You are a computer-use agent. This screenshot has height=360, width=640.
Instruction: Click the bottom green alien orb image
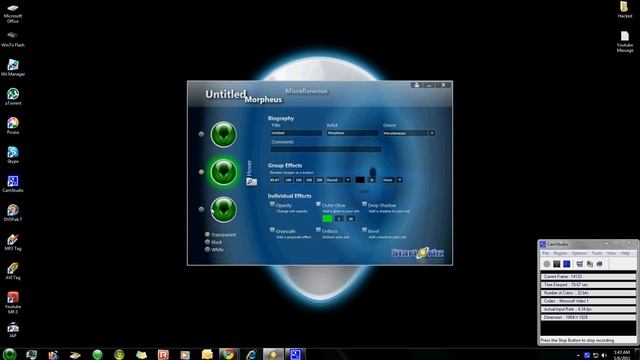[x=224, y=209]
